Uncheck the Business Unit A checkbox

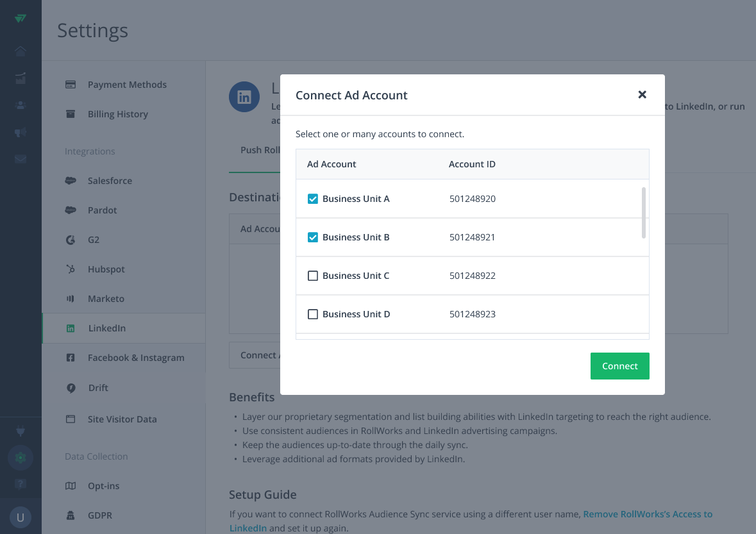pyautogui.click(x=313, y=199)
